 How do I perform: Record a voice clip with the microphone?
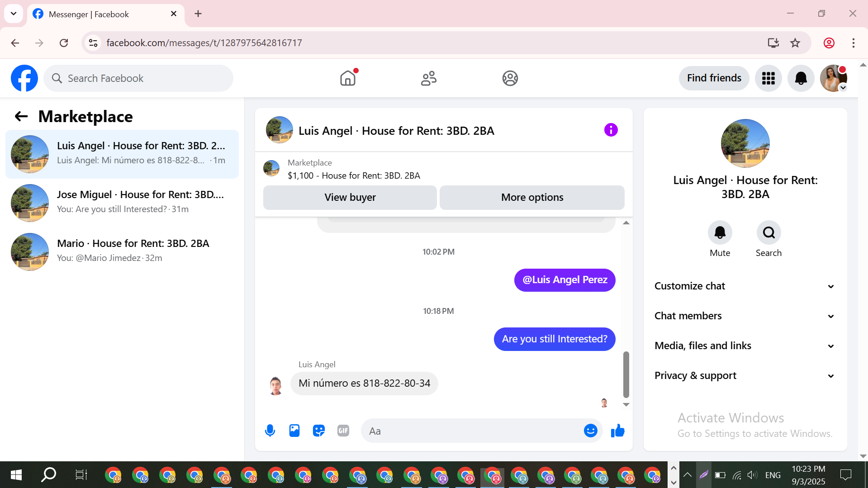coord(270,431)
